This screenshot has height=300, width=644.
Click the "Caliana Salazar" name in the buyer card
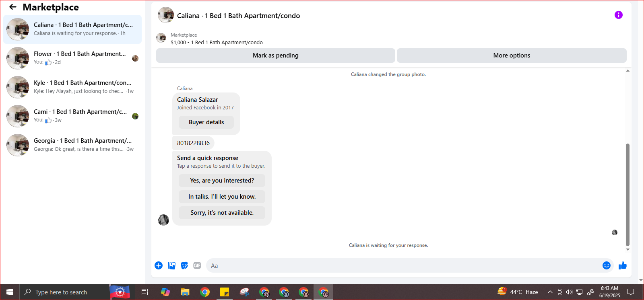(x=197, y=100)
